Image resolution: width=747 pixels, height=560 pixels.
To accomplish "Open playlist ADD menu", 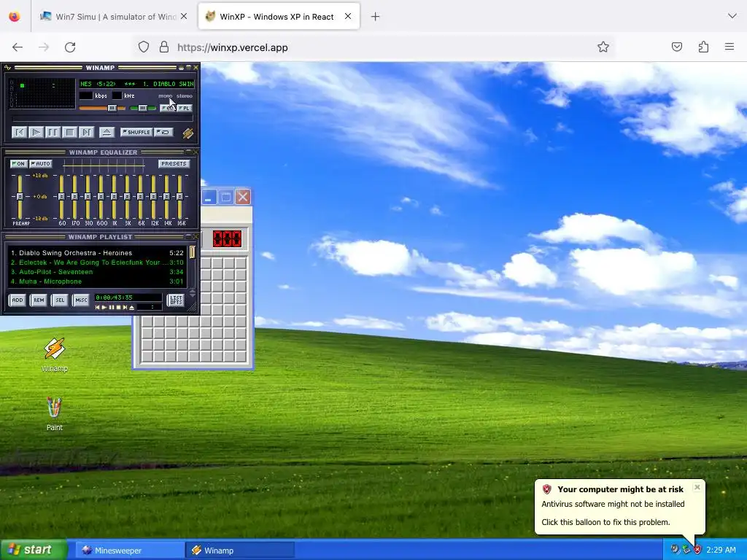I will pos(18,300).
